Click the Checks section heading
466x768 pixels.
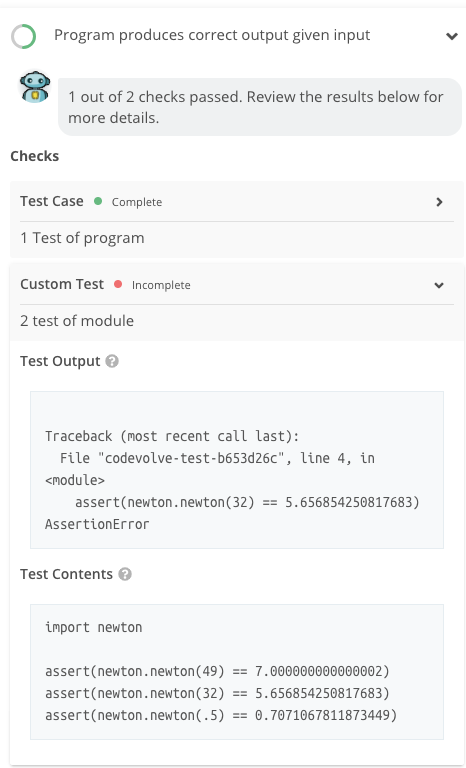coord(35,156)
